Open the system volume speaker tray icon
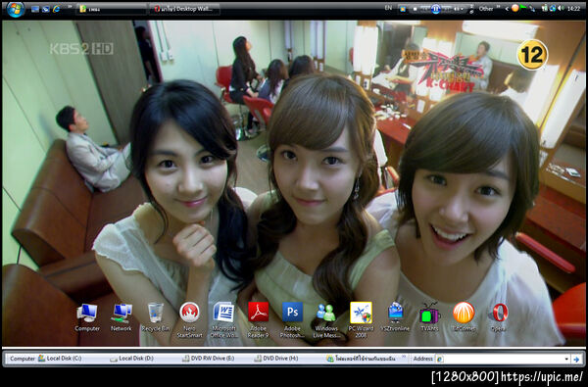Image resolution: width=588 pixels, height=387 pixels. click(x=562, y=8)
